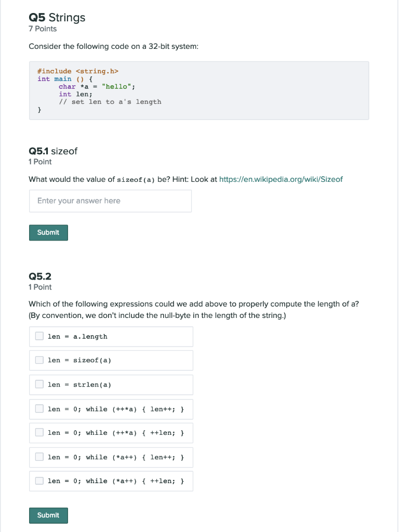Select the "len = strlen(a)" answer
The image size is (399, 532).
point(39,384)
